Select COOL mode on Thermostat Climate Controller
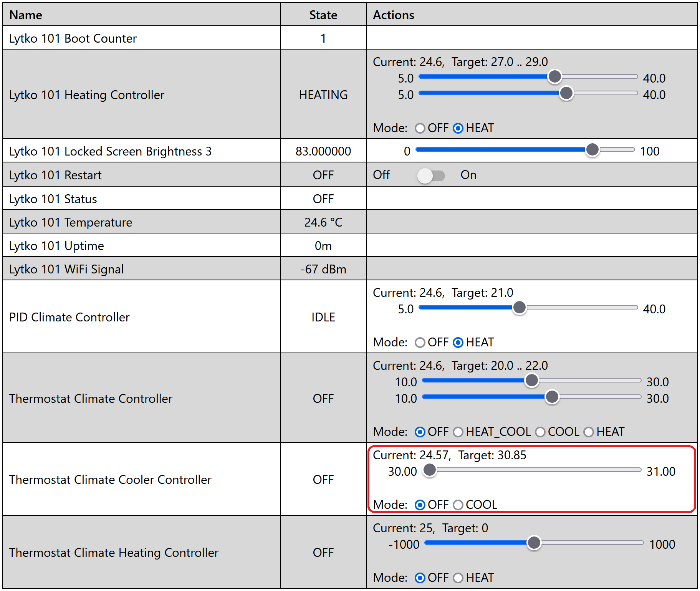 [x=540, y=432]
